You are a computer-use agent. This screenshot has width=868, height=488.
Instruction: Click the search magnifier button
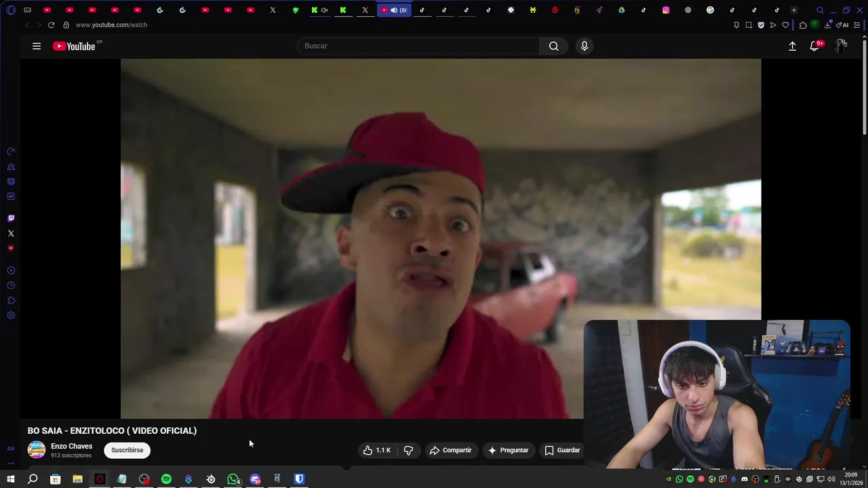click(x=554, y=46)
